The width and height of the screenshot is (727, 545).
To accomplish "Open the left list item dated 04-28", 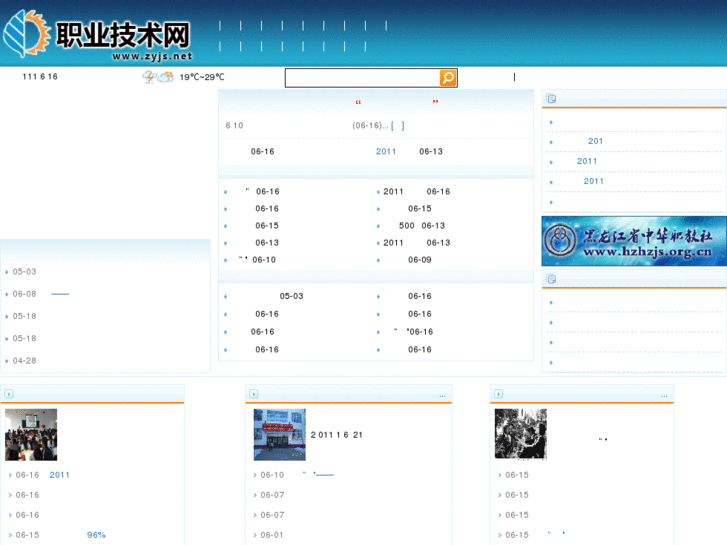I will pyautogui.click(x=25, y=361).
